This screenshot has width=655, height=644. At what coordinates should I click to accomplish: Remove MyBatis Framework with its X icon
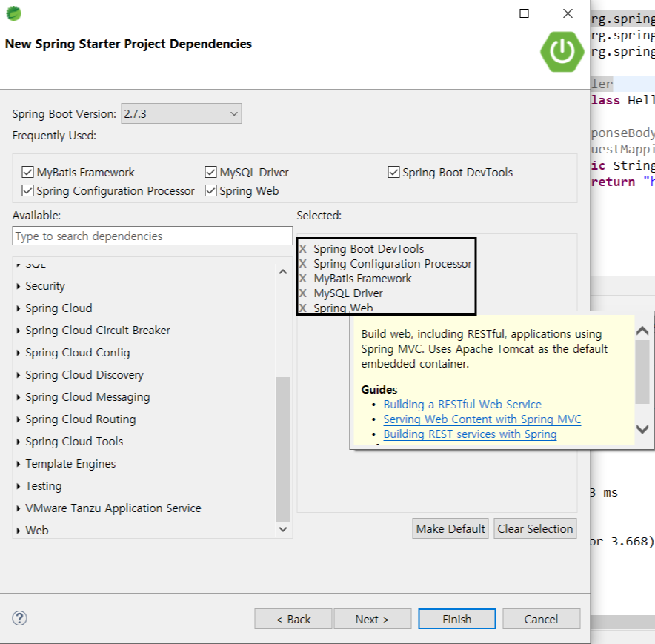303,279
